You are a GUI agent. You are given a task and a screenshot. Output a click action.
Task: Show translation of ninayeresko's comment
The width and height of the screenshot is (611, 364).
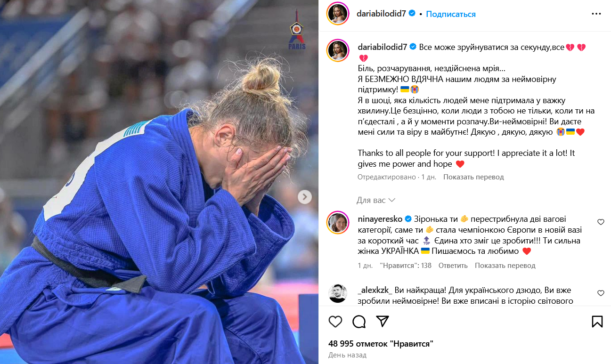pyautogui.click(x=505, y=266)
